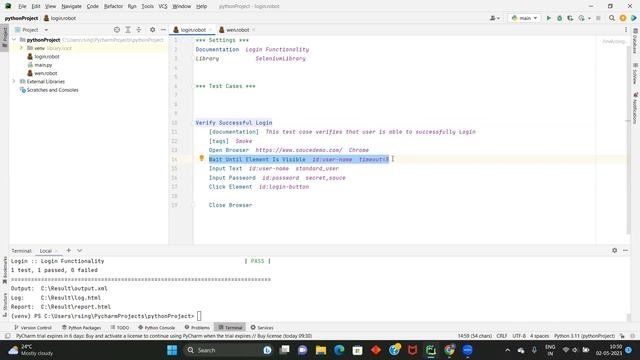Open the File menu
The width and height of the screenshot is (640, 360).
(x=22, y=6)
